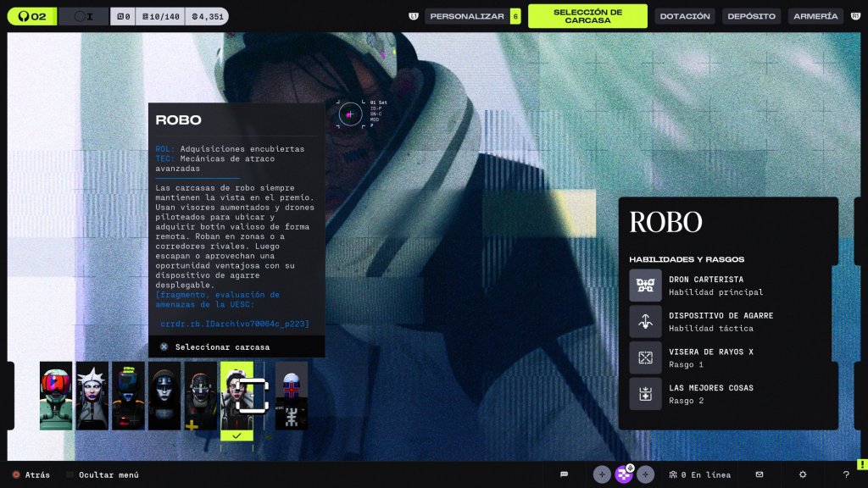
Task: Click the Dron Carterista ability icon
Action: pos(645,286)
